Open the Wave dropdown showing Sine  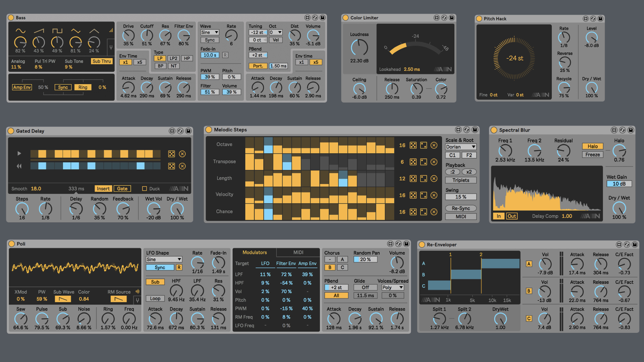[210, 32]
